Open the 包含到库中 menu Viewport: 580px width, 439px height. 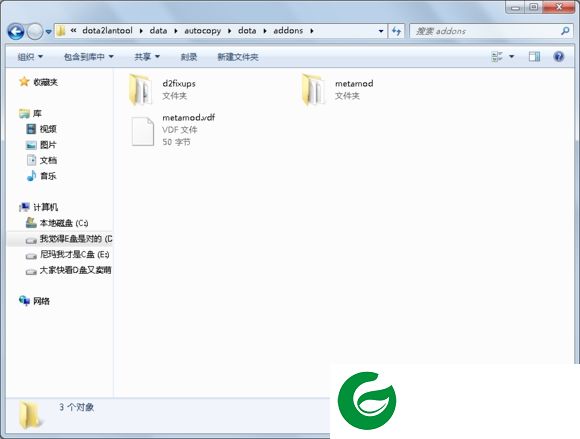tap(88, 57)
